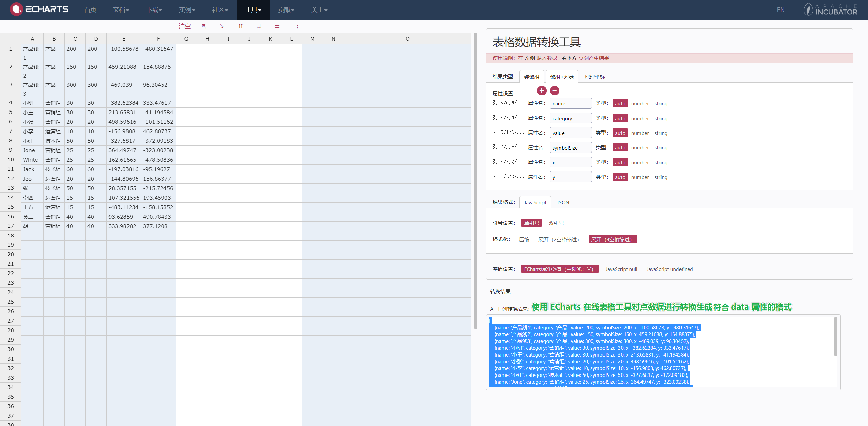Set name property type to number
The image size is (868, 426).
640,103
